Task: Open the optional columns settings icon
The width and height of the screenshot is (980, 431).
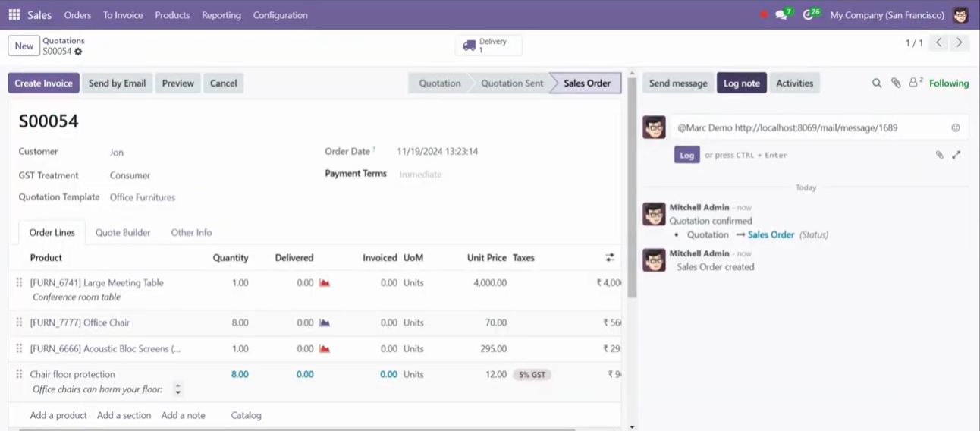Action: (610, 258)
